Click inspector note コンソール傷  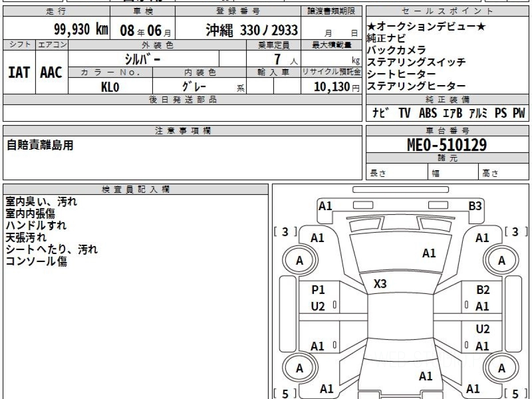pos(36,262)
